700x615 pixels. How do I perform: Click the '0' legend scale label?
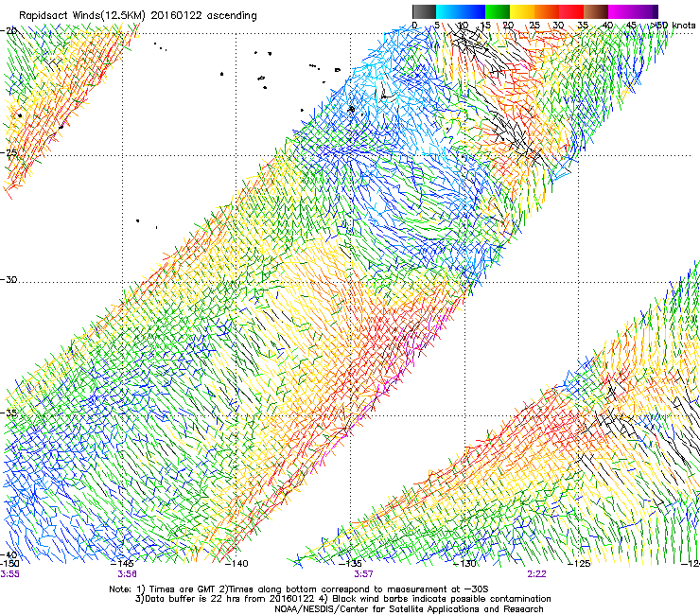tap(414, 25)
